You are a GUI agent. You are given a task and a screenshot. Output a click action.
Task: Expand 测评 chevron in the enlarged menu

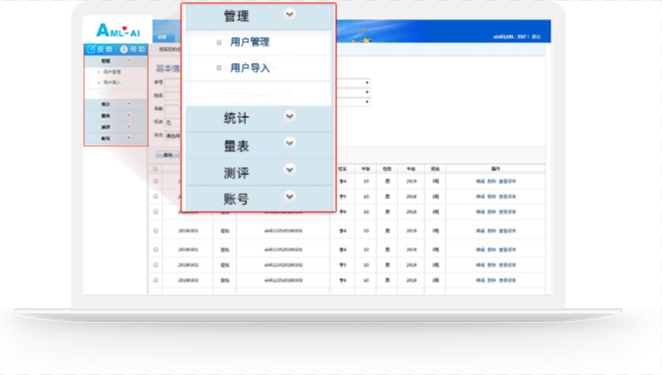coord(290,170)
